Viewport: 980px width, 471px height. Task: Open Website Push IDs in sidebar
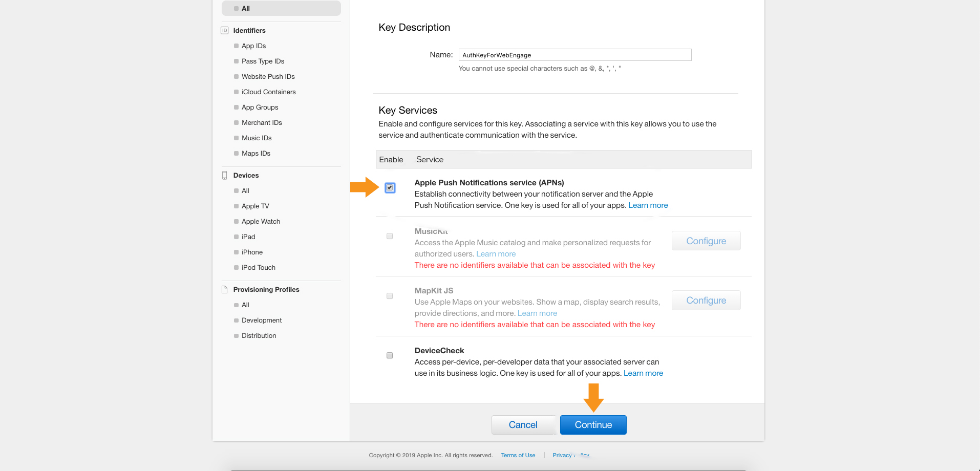point(268,77)
